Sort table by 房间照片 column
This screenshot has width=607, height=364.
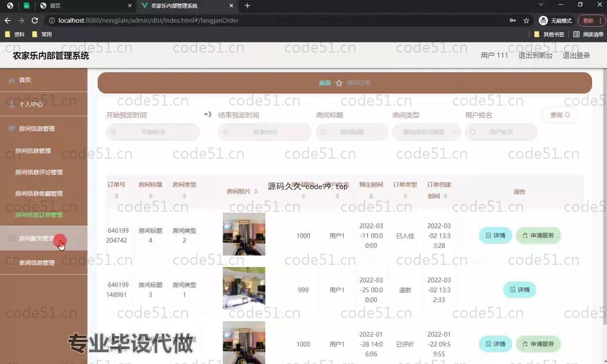255,192
